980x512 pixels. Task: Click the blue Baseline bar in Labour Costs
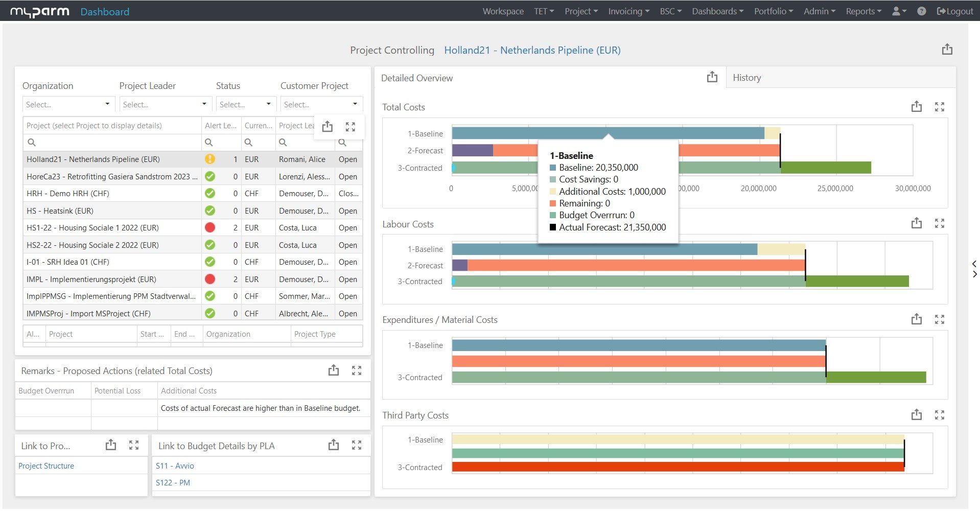604,249
